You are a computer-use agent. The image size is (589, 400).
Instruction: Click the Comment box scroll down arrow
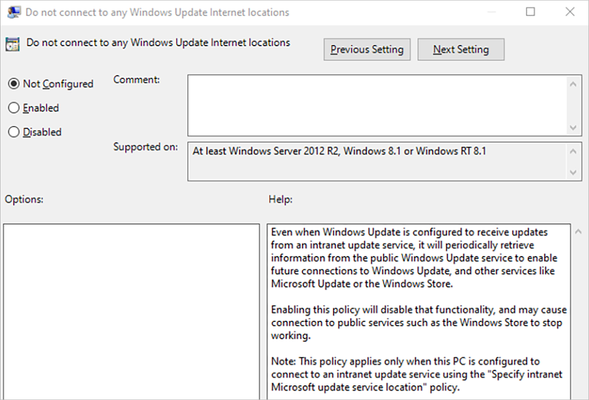pos(573,127)
